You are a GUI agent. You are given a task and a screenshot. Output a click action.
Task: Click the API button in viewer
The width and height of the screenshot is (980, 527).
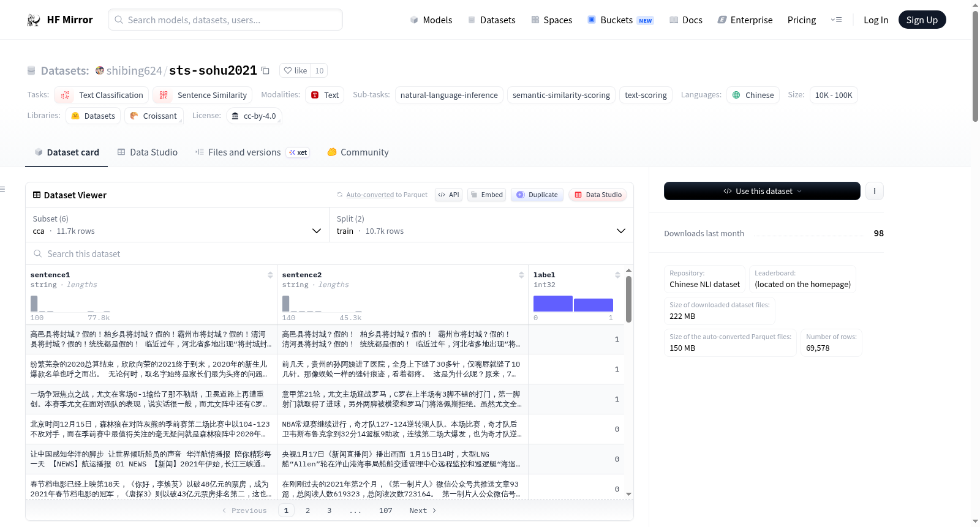click(448, 195)
